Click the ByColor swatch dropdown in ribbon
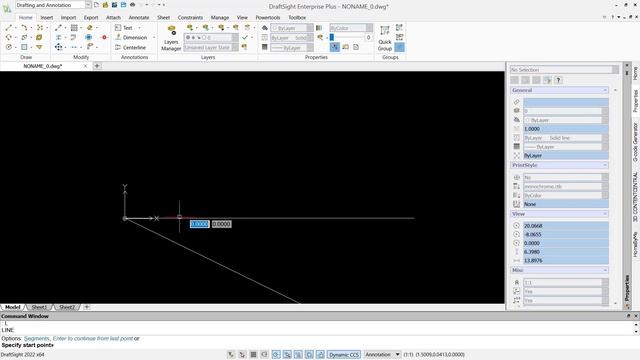This screenshot has width=640, height=360. [351, 28]
